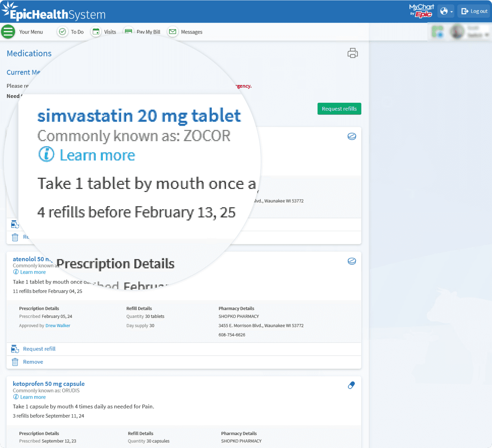Select text 'Commonly known as: ORUDIS'
The height and width of the screenshot is (448, 492).
pyautogui.click(x=46, y=391)
